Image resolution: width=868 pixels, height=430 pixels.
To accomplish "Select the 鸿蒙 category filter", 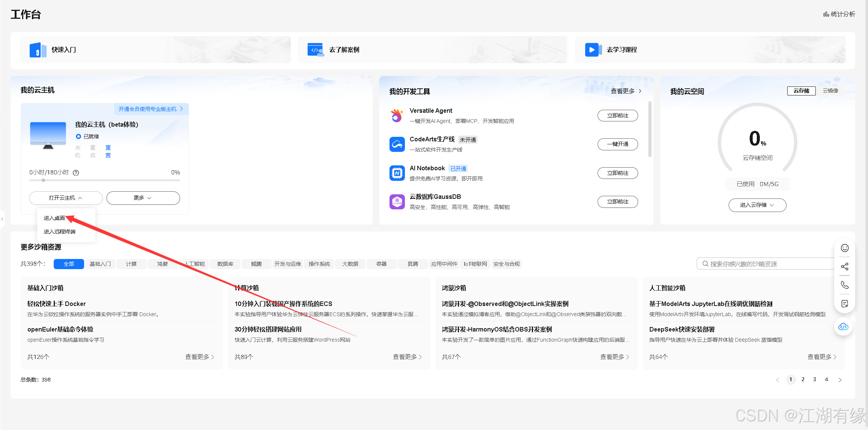I will pos(163,264).
